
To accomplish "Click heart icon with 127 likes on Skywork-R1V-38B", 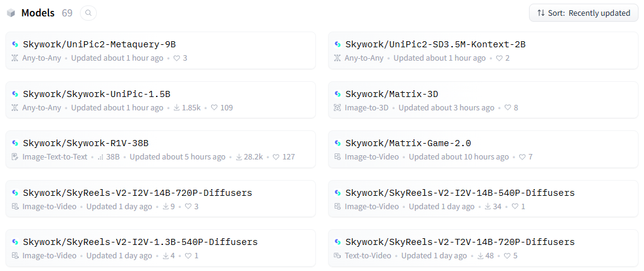I will pyautogui.click(x=276, y=157).
